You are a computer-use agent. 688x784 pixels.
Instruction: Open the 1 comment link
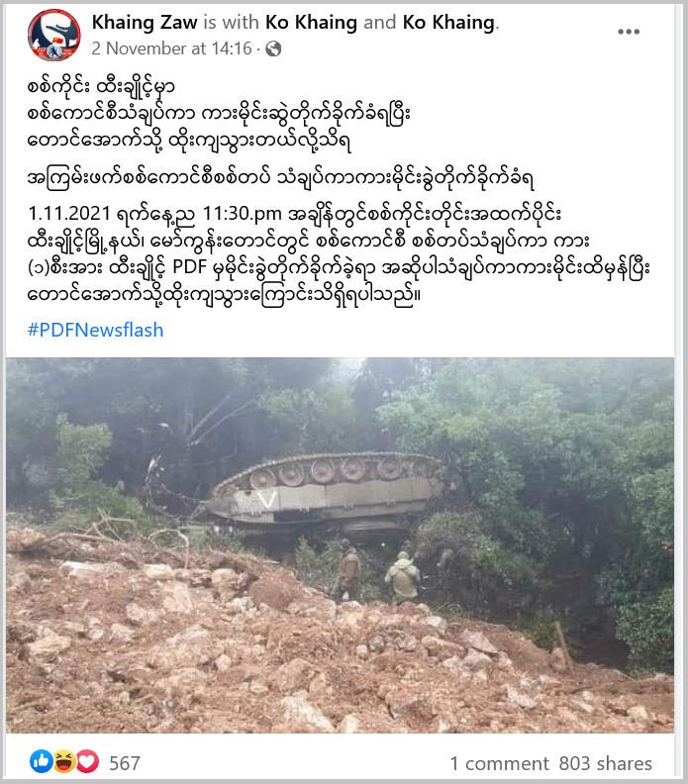pyautogui.click(x=499, y=763)
